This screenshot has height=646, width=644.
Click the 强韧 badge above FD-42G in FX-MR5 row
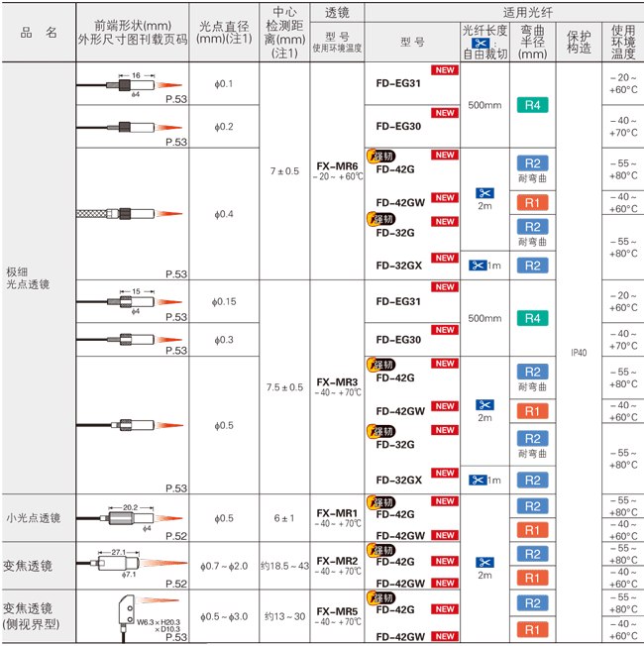(x=381, y=597)
